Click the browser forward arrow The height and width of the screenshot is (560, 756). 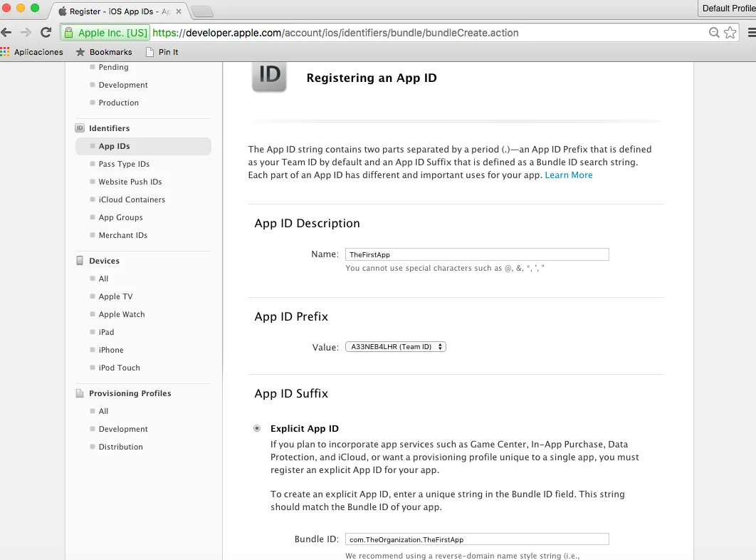coord(26,32)
